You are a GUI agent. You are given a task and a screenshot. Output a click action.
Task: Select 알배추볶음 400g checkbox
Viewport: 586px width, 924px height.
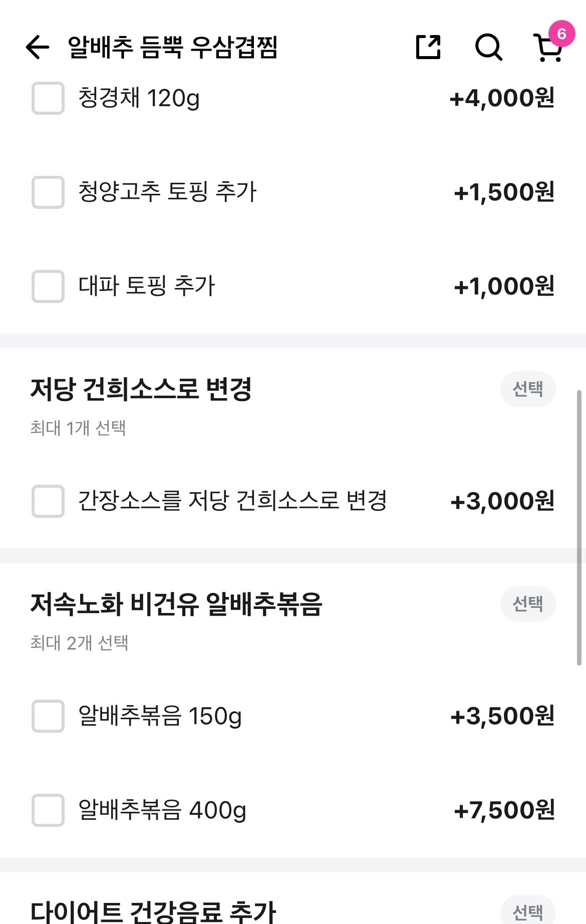[x=48, y=810]
